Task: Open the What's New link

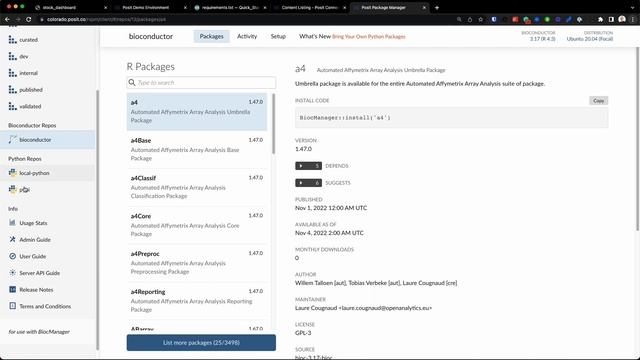Action: click(352, 36)
